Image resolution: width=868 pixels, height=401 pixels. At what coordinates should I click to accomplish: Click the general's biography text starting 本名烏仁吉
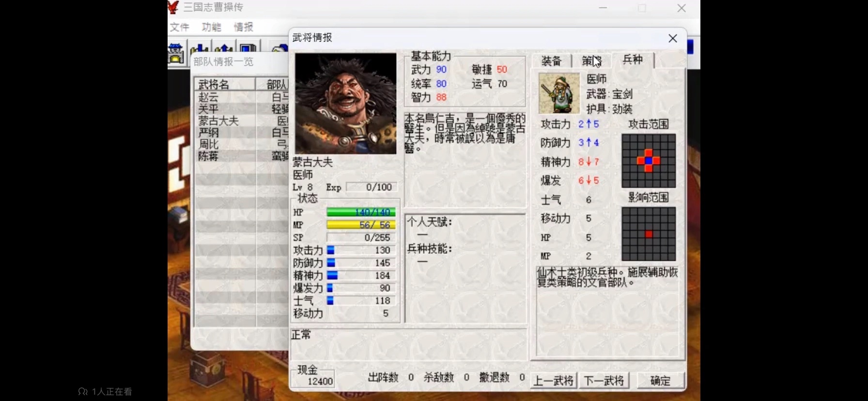465,133
